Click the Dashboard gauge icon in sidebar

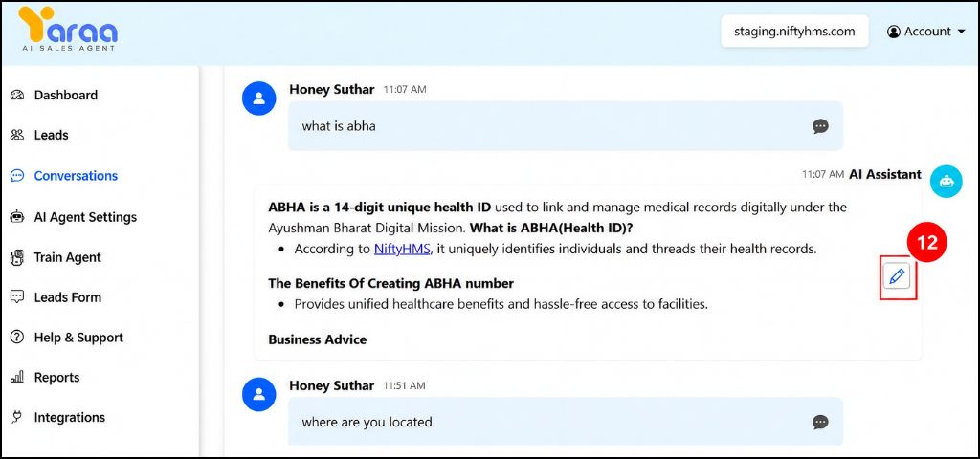point(17,96)
